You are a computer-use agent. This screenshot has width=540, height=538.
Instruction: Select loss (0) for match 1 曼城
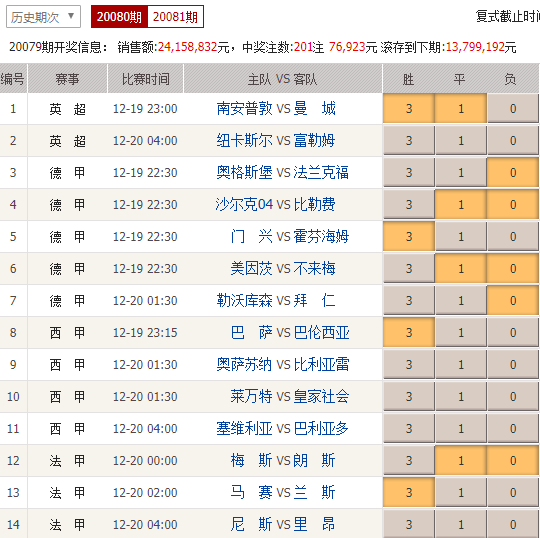pyautogui.click(x=513, y=109)
